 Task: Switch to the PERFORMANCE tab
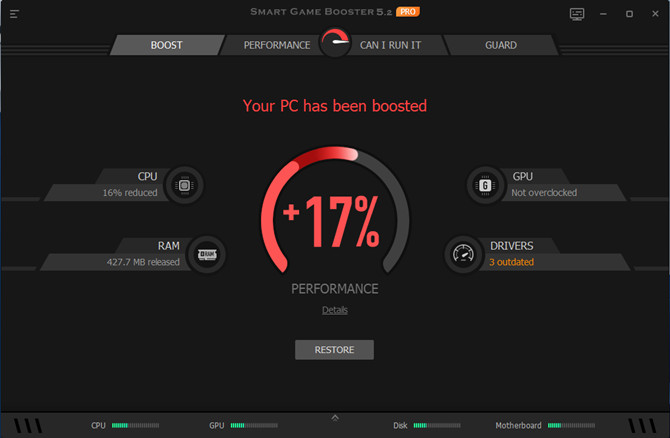[277, 45]
